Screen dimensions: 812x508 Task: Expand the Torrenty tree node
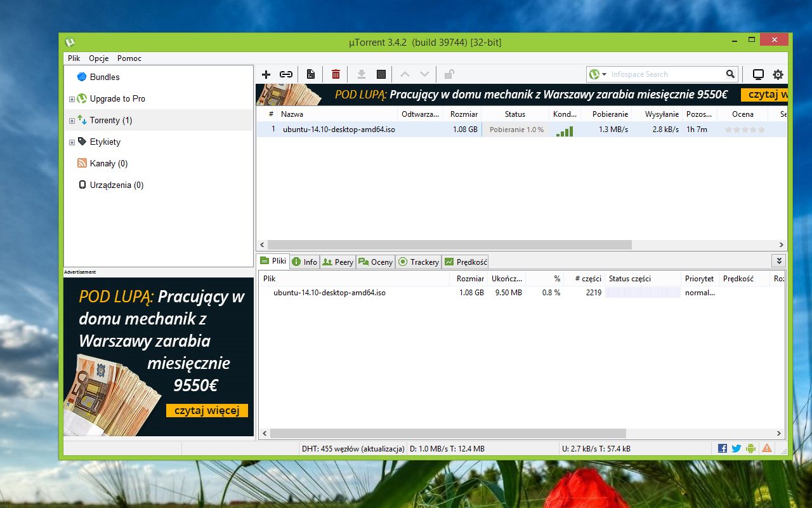tap(72, 121)
